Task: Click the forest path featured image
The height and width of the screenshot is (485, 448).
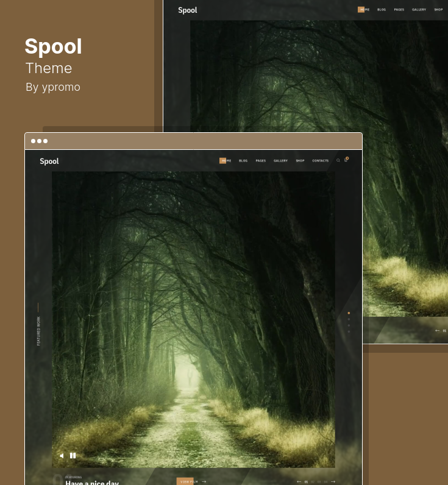Action: (x=193, y=319)
